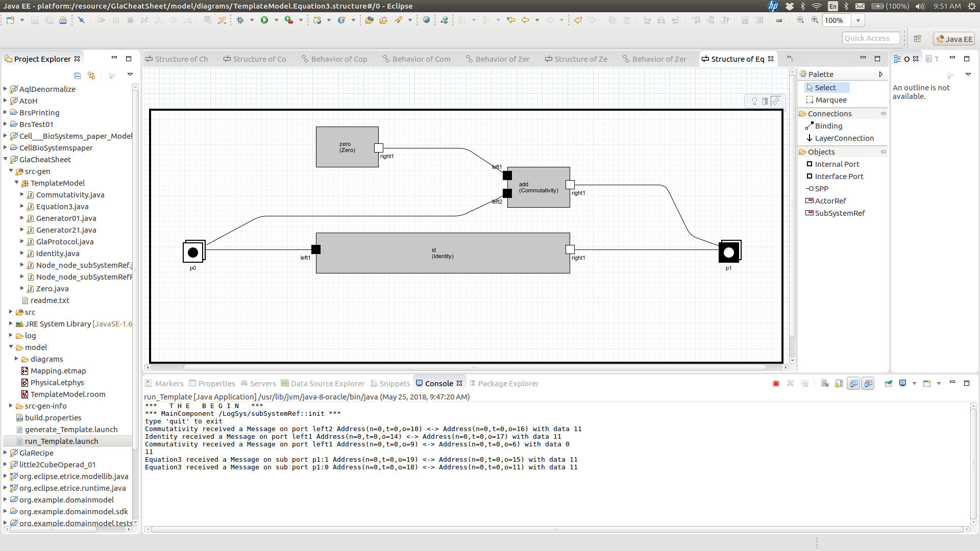Click the Java EE perspective button
Image resolution: width=980 pixels, height=551 pixels.
[x=953, y=39]
